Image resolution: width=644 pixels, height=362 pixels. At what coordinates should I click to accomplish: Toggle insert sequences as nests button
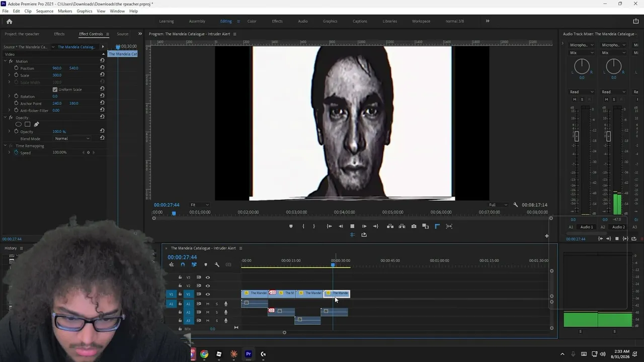point(172,264)
